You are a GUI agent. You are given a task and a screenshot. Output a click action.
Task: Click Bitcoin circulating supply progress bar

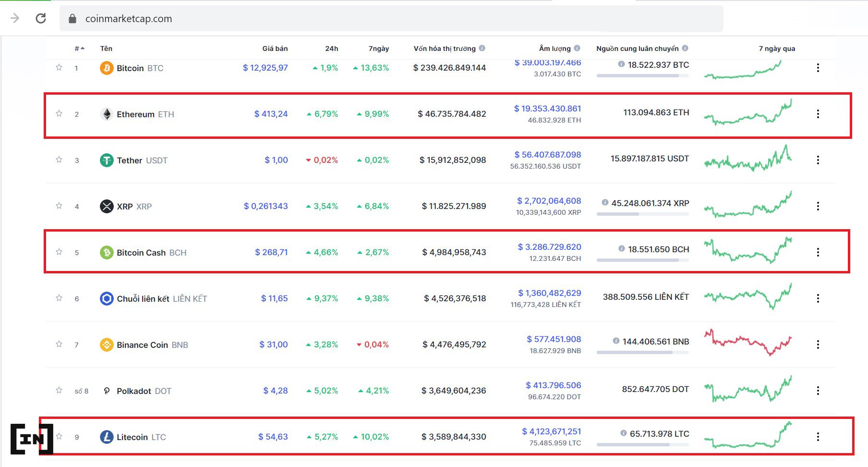click(642, 75)
